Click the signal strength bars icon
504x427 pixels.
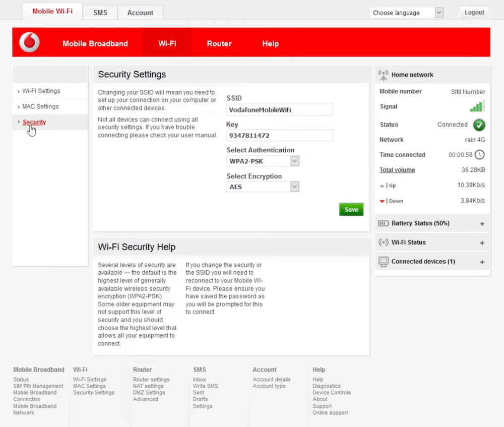coord(477,106)
